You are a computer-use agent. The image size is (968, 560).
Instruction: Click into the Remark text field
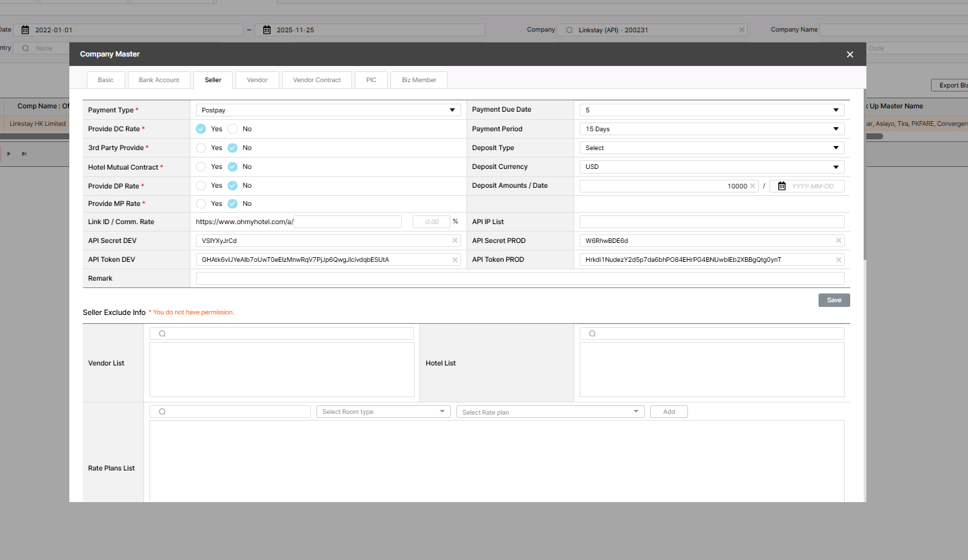tap(520, 278)
